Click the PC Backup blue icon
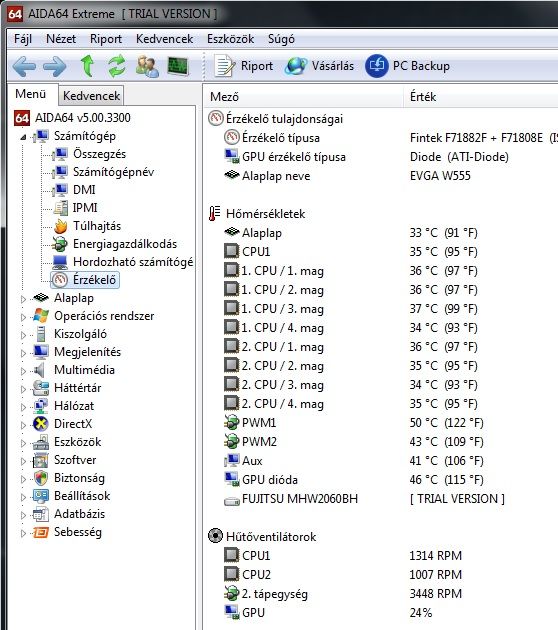This screenshot has width=558, height=630. click(x=376, y=66)
